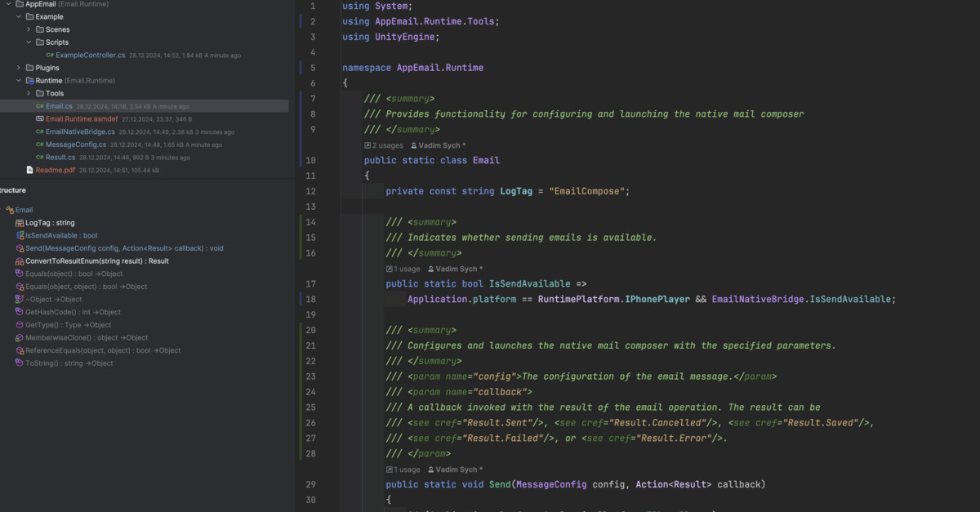Screen dimensions: 980x512
Task: Click the asmdef icon for Email.Runtime.asmdef
Action: tap(40, 119)
